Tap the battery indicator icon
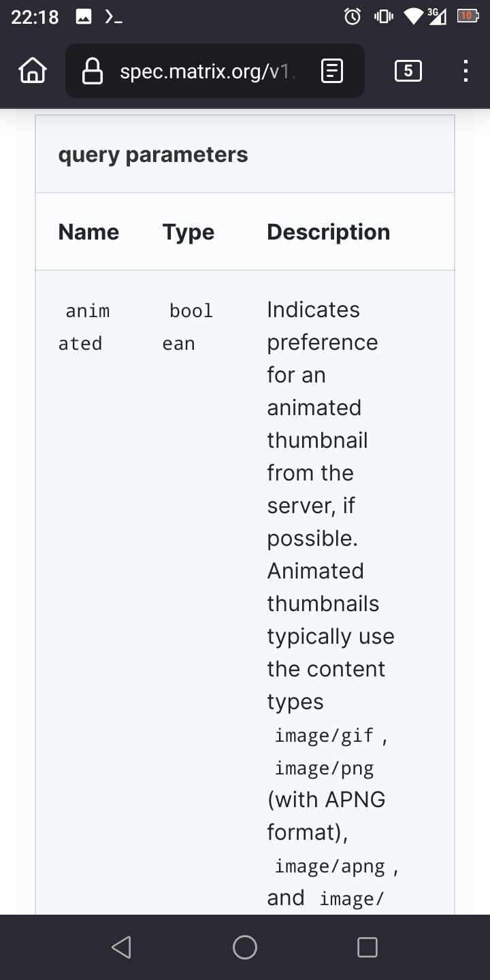This screenshot has width=490, height=980. click(468, 16)
